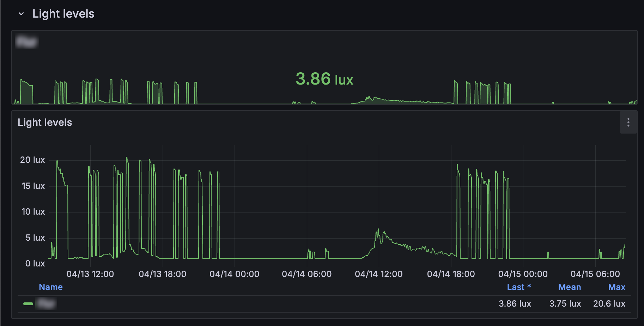
Task: Click the 3.86 lux Last value in legend
Action: pyautogui.click(x=515, y=304)
